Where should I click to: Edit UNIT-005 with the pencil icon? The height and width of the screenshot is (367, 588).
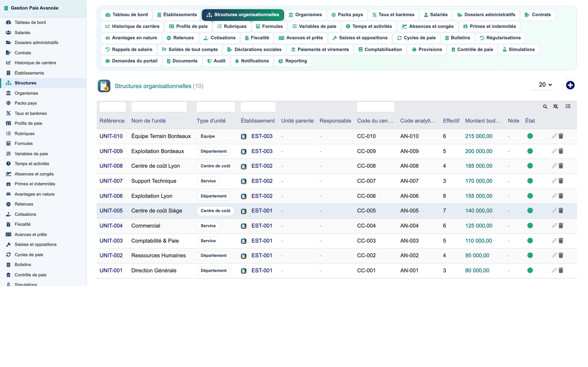click(x=554, y=211)
